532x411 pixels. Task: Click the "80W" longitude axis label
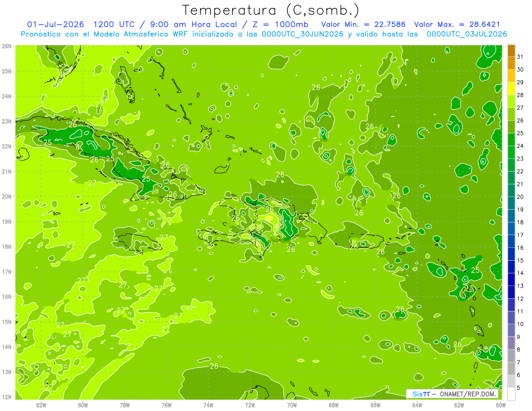83,404
